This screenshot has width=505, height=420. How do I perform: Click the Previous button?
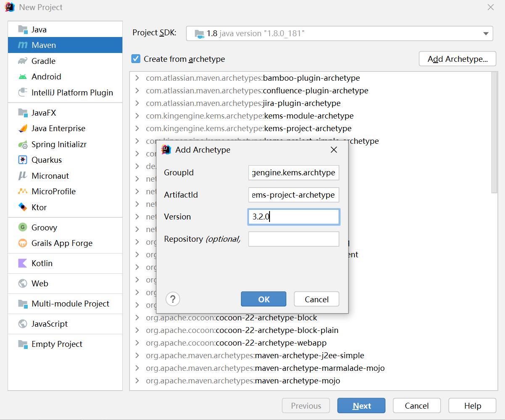(306, 406)
